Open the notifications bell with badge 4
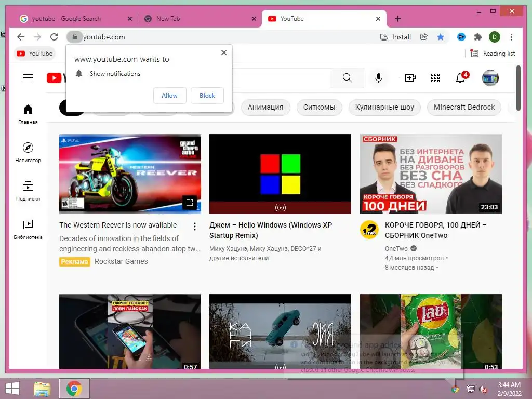Image resolution: width=532 pixels, height=399 pixels. pyautogui.click(x=461, y=77)
